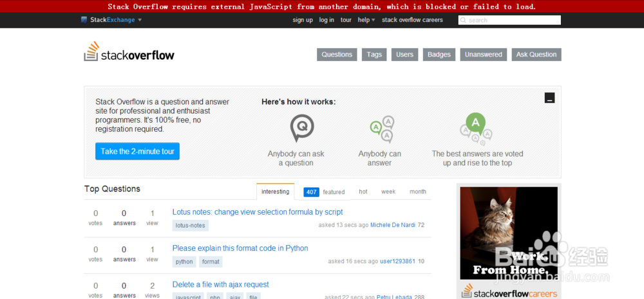
Task: Visit stack overflow careers link
Action: coord(412,20)
